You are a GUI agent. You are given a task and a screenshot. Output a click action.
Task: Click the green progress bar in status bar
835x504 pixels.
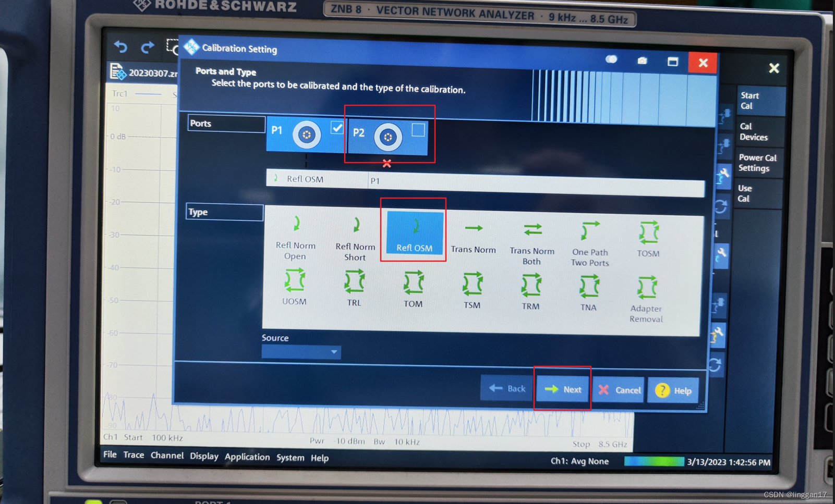click(x=654, y=461)
